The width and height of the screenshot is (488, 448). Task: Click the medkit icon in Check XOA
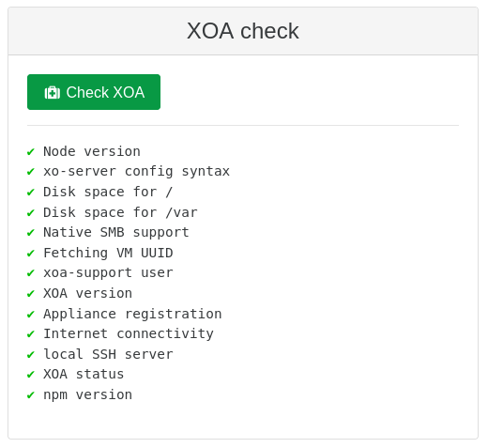53,93
